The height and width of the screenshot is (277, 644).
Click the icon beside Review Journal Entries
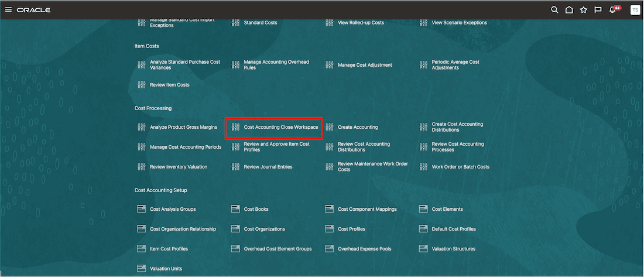point(235,167)
